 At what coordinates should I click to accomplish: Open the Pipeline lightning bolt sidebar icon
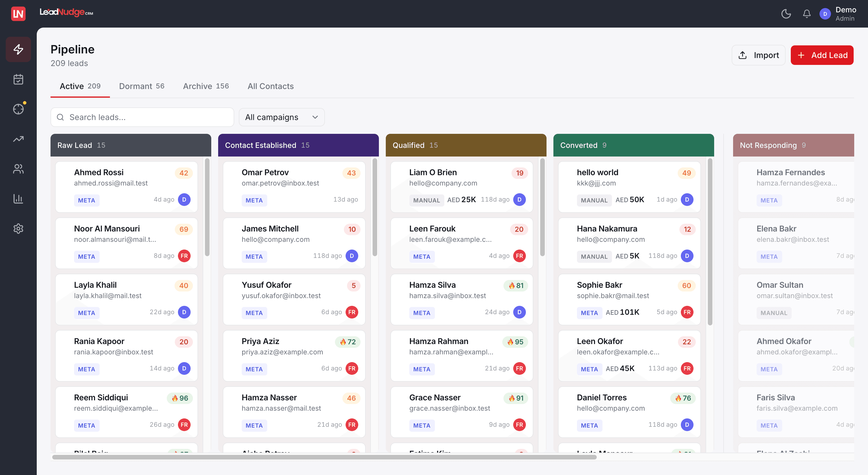[18, 50]
